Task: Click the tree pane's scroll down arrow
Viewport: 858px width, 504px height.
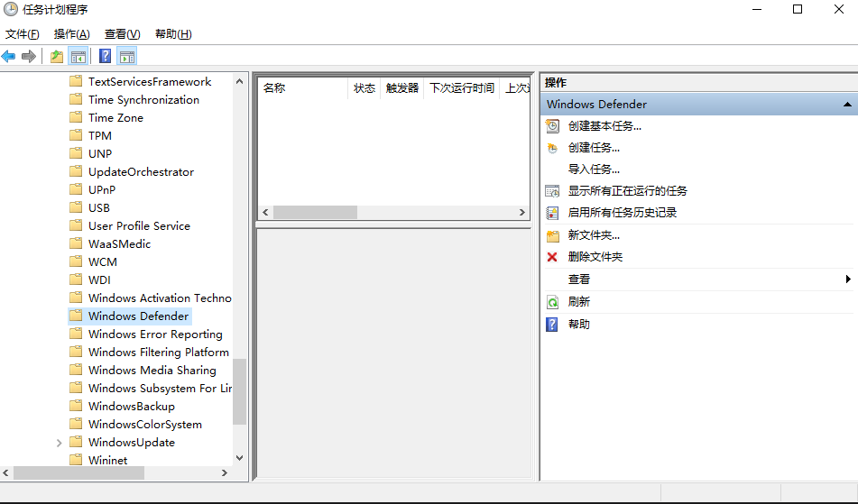Action: (x=239, y=457)
